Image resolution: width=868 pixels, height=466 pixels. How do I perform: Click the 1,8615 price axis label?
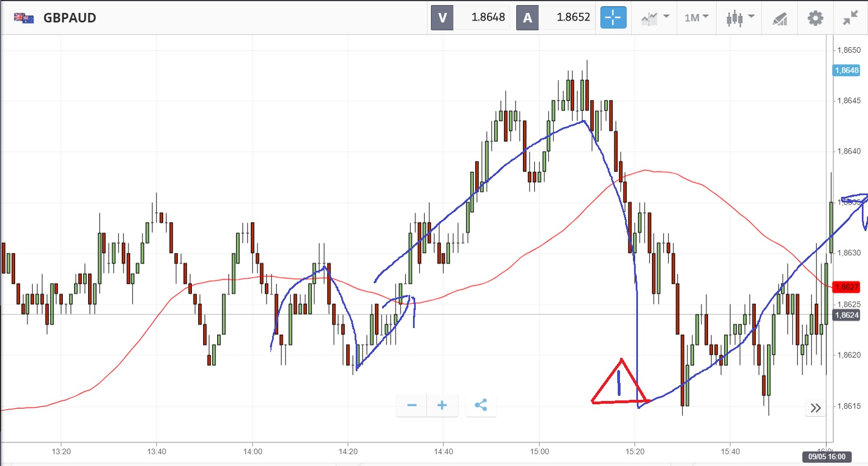tap(848, 406)
